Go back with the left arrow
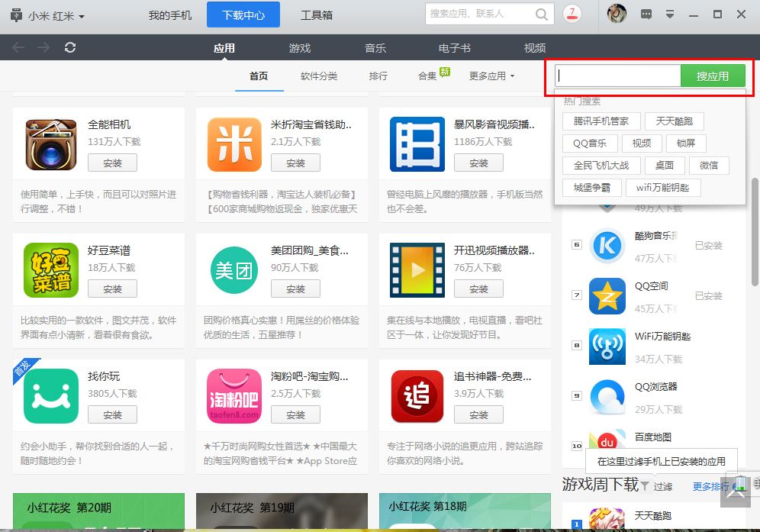Screen dimensions: 760x532 tap(18, 47)
